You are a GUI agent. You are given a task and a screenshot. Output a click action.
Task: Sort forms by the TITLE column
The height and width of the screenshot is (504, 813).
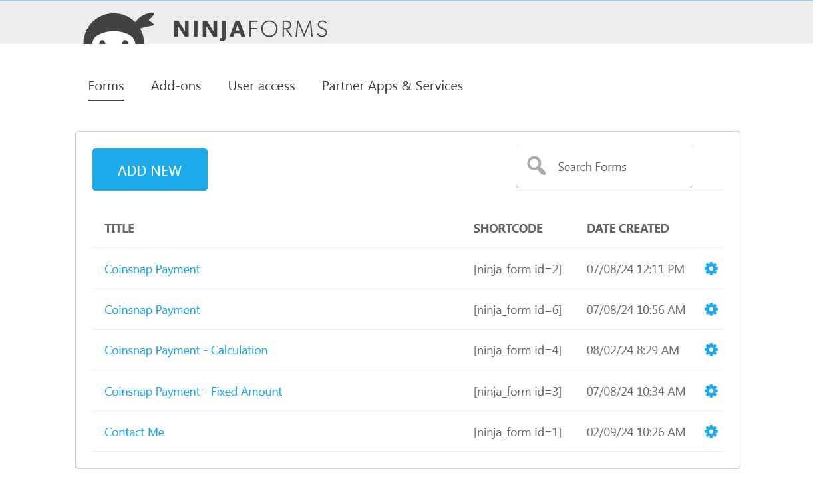tap(119, 228)
